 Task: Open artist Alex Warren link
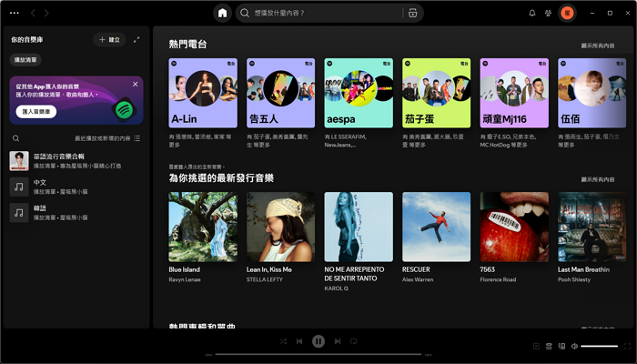pos(418,279)
